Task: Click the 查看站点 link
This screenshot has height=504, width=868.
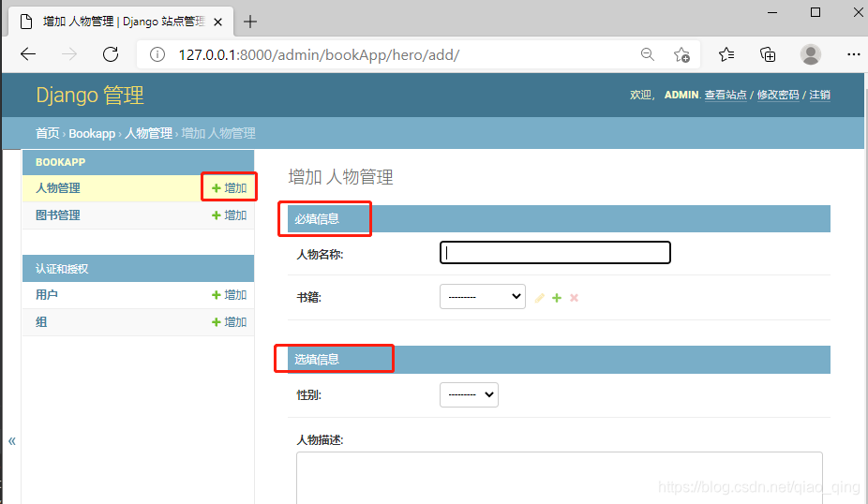Action: point(726,95)
